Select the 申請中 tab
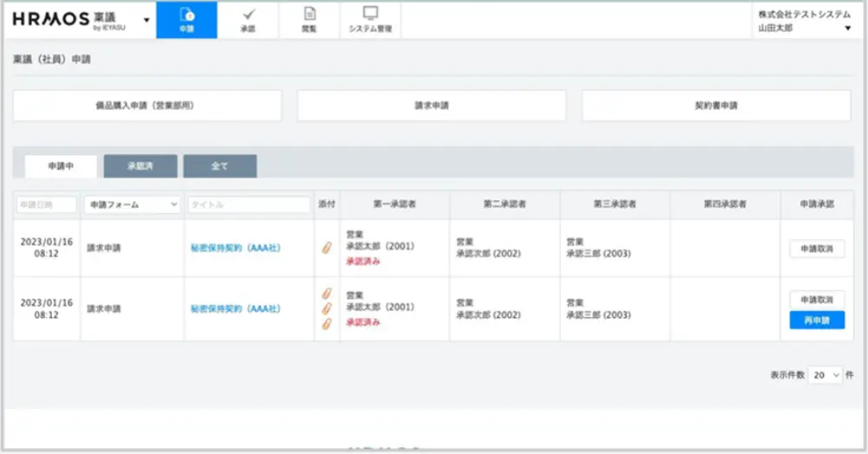 61,166
